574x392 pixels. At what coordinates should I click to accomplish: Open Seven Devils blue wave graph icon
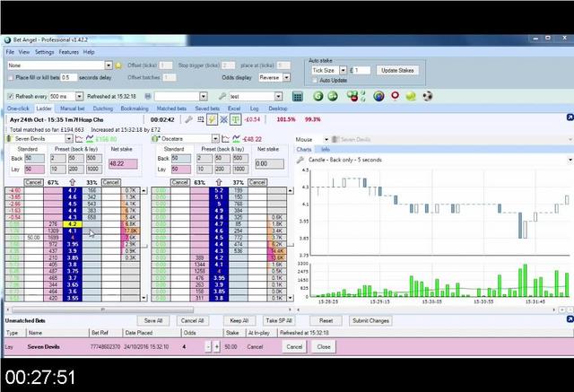[90, 139]
